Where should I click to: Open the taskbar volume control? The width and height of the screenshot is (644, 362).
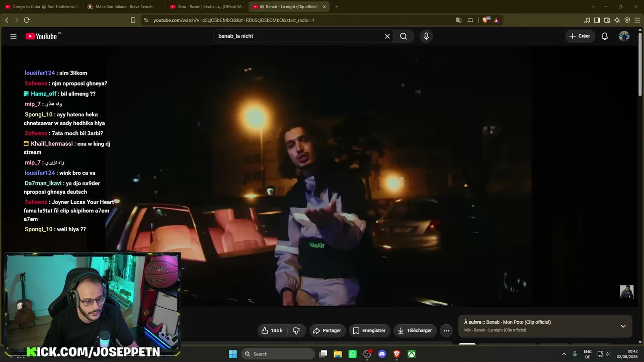pos(608,354)
